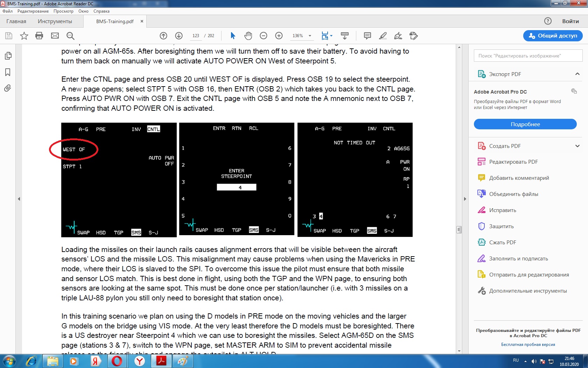Viewport: 588px width, 368px height.
Task: Click the scrollbar down arrow
Action: click(459, 351)
